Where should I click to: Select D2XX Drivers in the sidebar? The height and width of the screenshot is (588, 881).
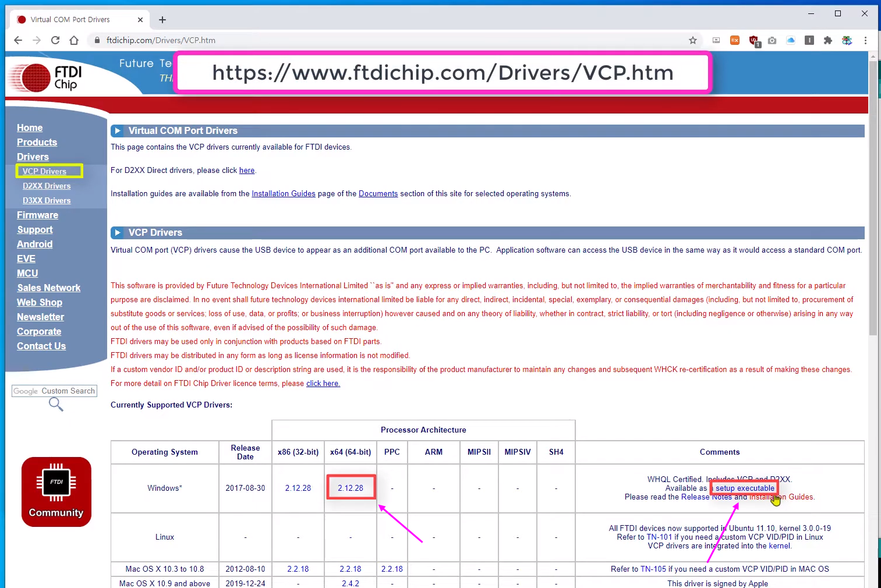pyautogui.click(x=47, y=186)
